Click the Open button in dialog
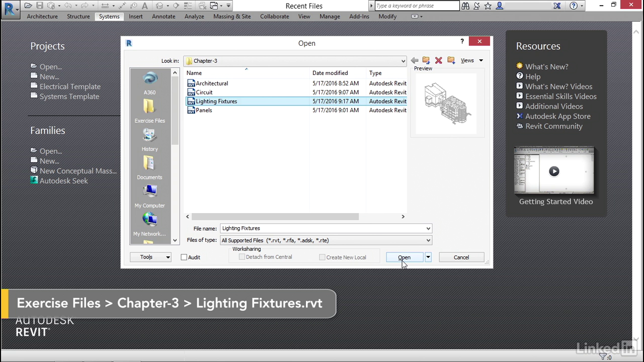 (405, 257)
